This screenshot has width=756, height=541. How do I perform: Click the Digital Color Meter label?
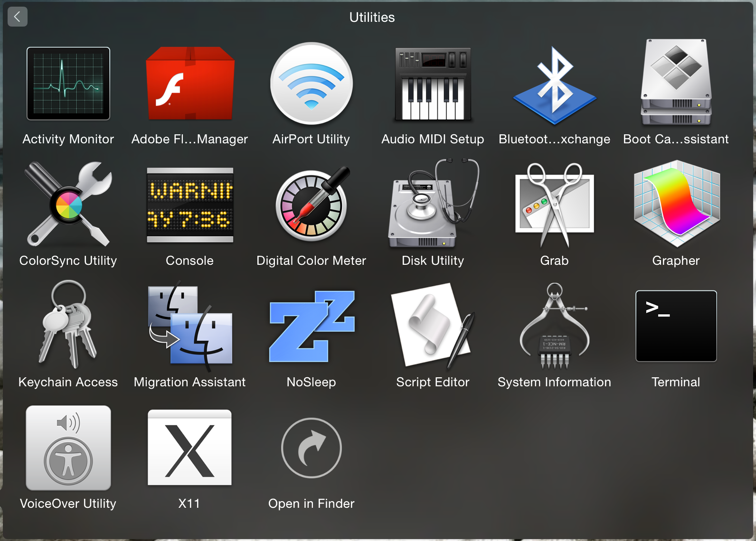pyautogui.click(x=312, y=261)
